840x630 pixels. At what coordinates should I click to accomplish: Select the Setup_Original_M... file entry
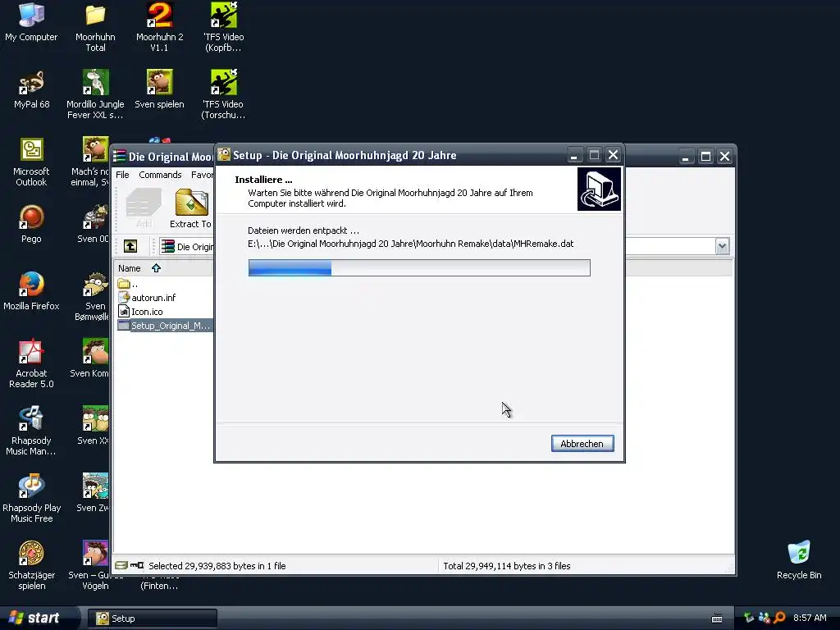point(164,325)
